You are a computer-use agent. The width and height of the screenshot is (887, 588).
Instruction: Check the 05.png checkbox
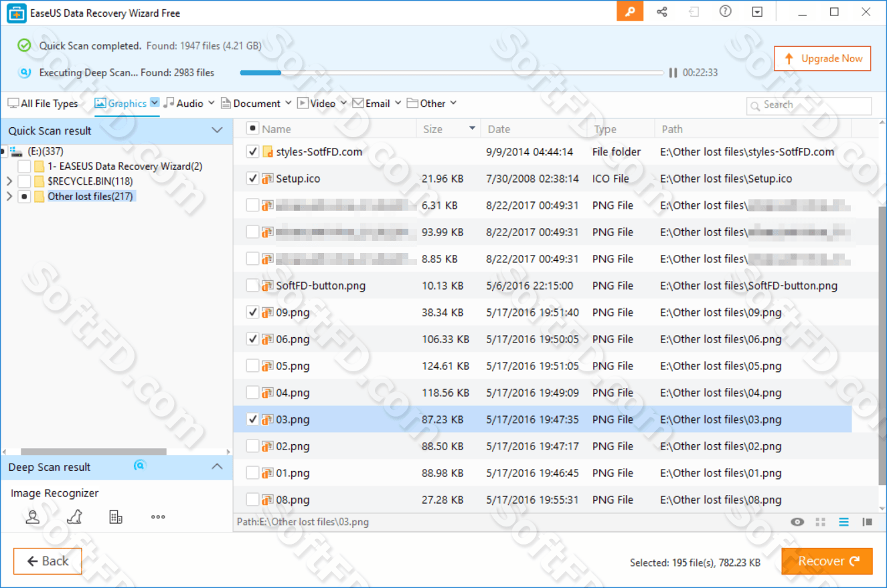tap(252, 366)
